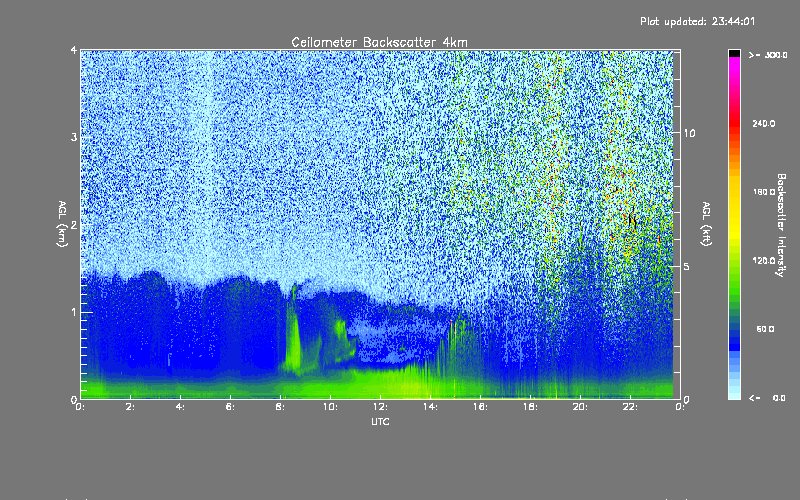Click the "2:" UTC tick label
Image resolution: width=800 pixels, height=500 pixels.
[130, 407]
